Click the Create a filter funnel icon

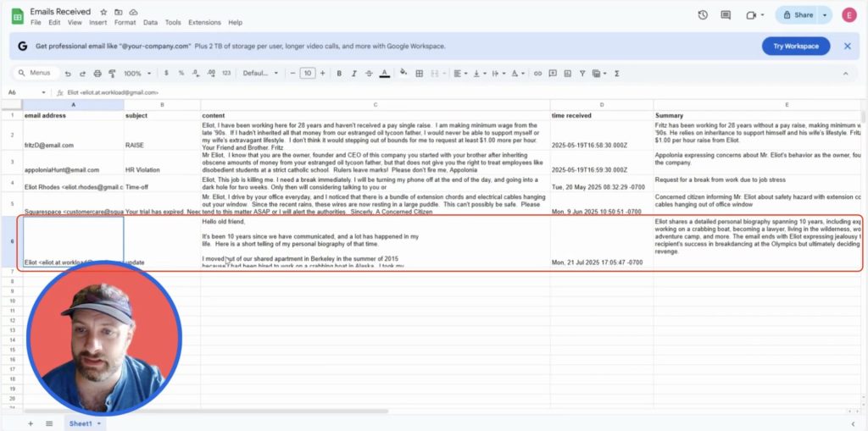point(582,74)
